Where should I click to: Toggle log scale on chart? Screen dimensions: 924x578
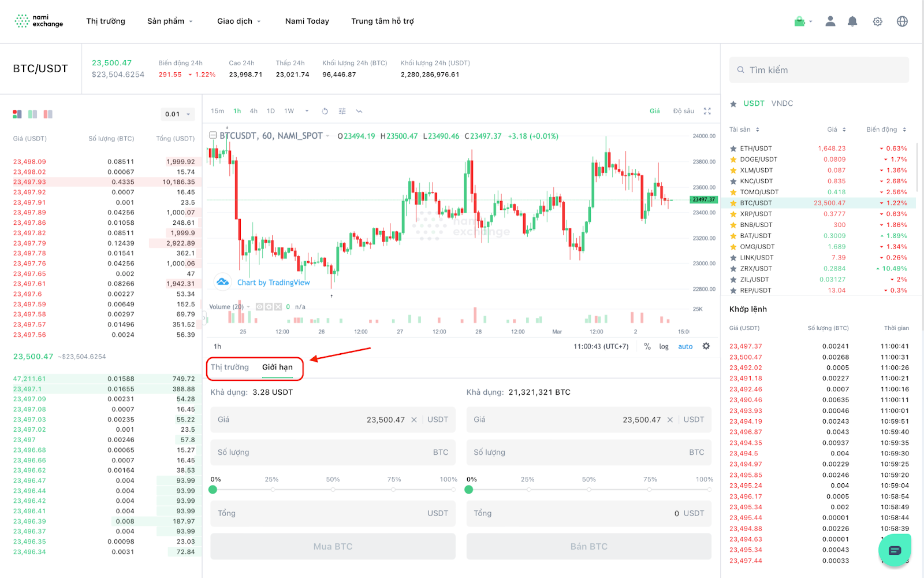point(664,346)
